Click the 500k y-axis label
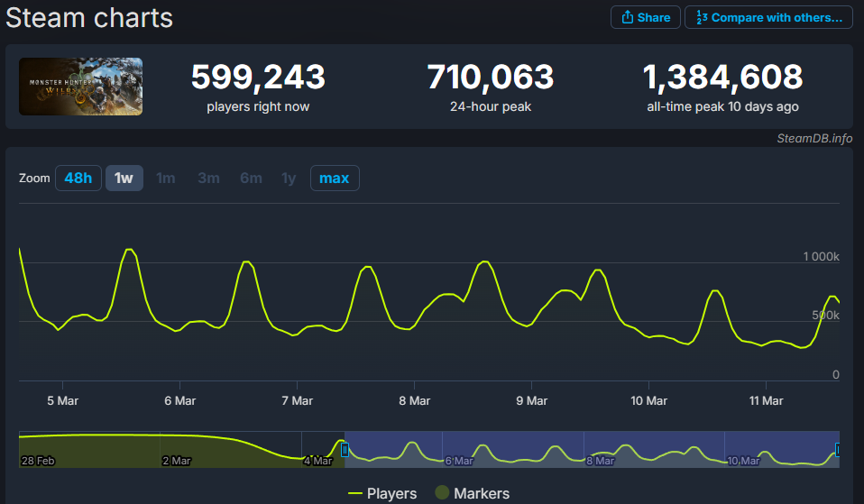864x504 pixels. coord(825,315)
